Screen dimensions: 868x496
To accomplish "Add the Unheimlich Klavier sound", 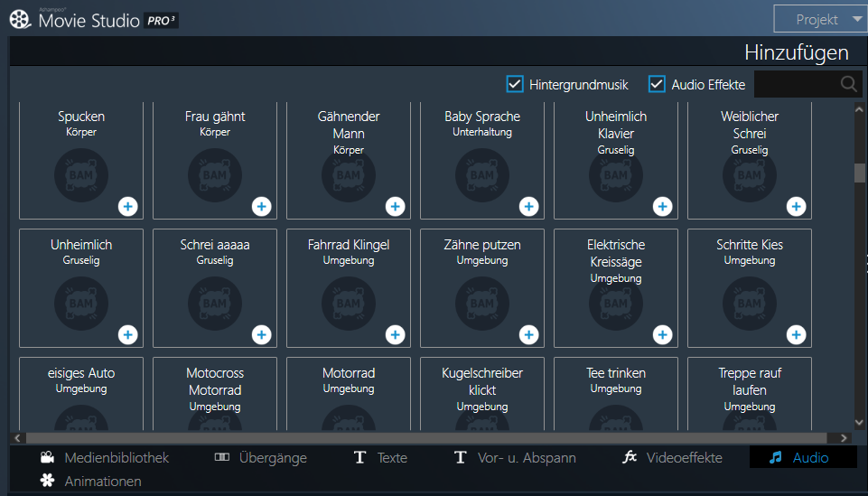I will point(663,207).
